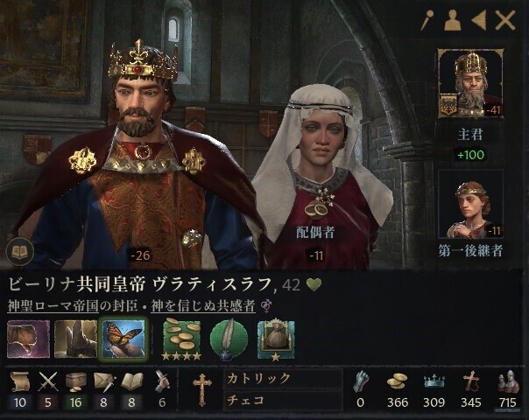Close the character window
Image resolution: width=529 pixels, height=420 pixels.
(505, 20)
